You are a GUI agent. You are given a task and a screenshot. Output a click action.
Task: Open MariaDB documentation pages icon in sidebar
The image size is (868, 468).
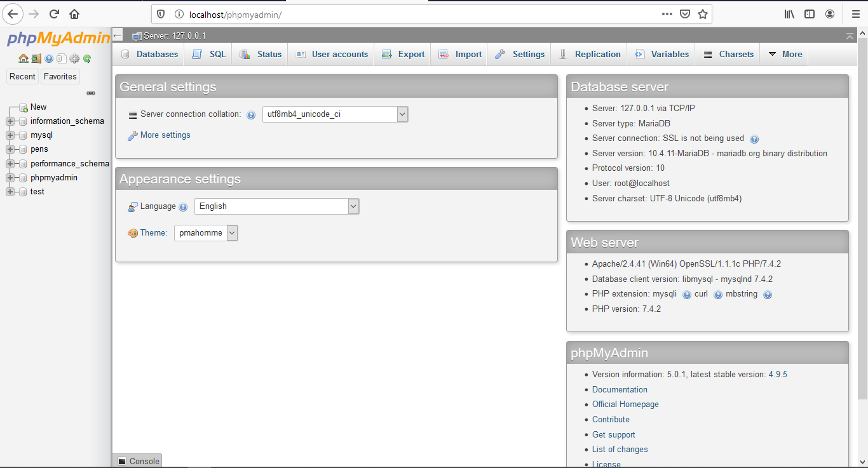(x=62, y=58)
